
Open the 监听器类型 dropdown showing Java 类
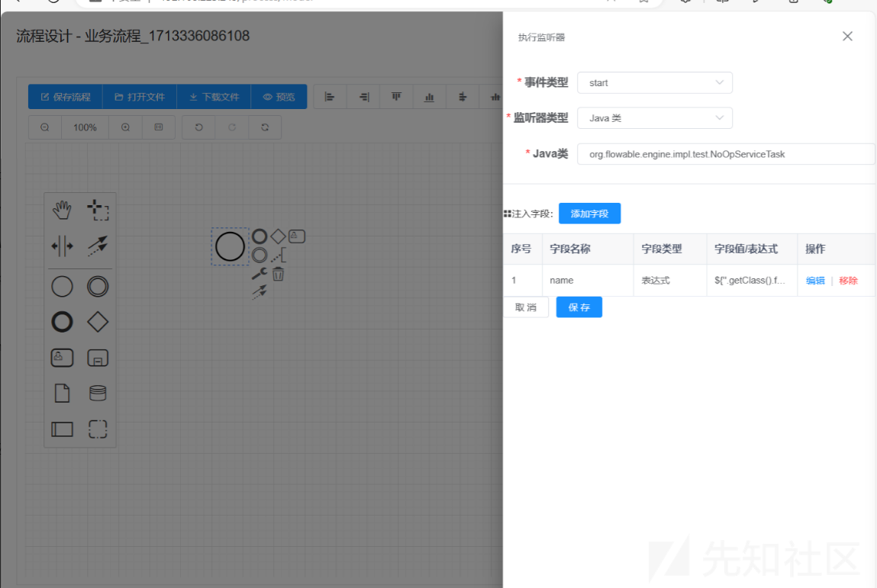(655, 118)
